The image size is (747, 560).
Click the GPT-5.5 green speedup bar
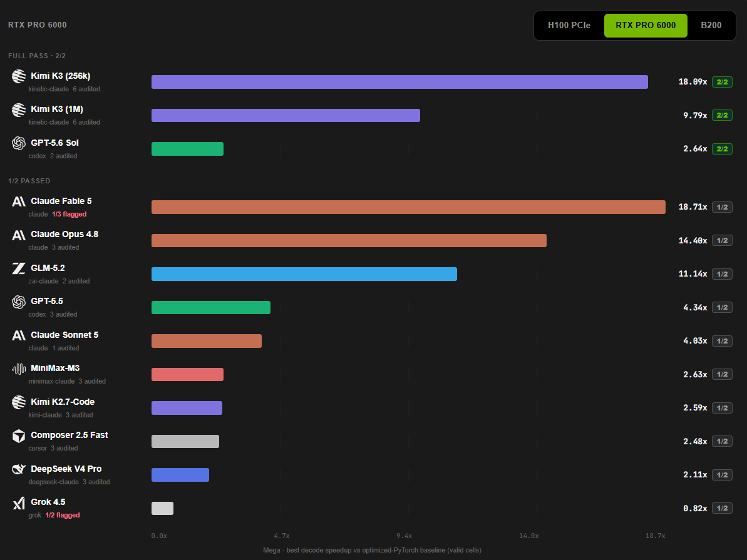pos(211,308)
